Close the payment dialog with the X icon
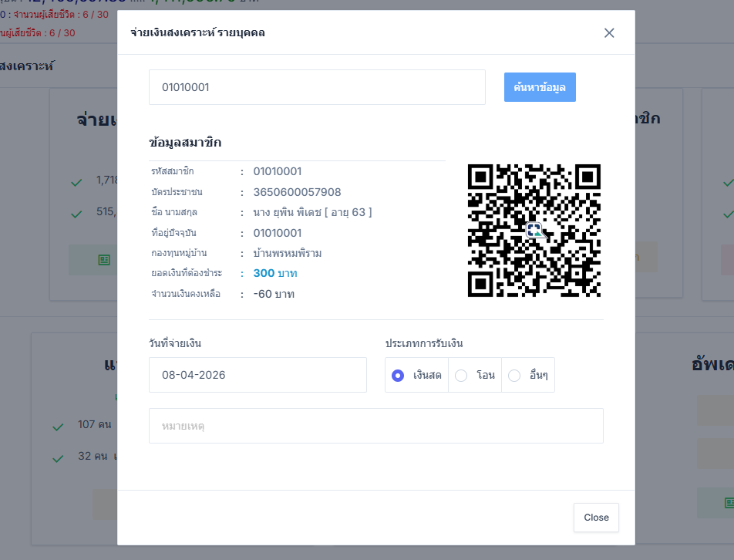Screen dimensions: 734x560 coord(609,32)
